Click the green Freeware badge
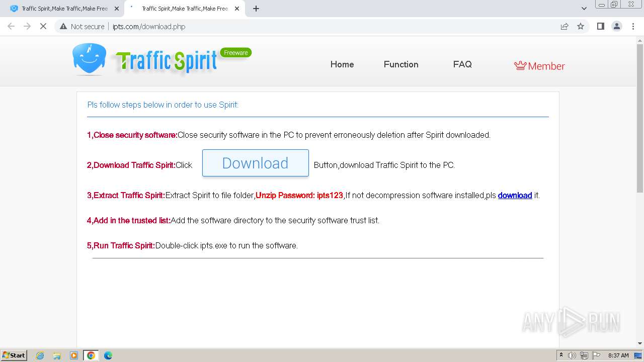This screenshot has width=644, height=362. pos(236,53)
